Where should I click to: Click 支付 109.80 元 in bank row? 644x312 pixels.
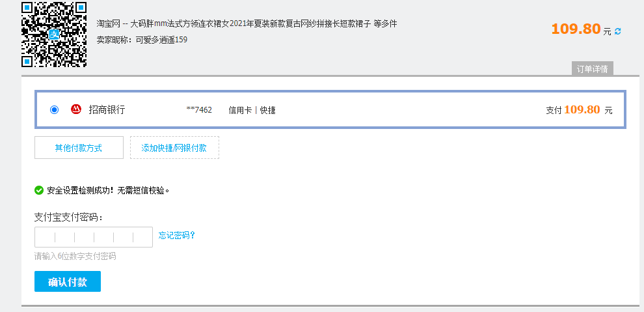coord(579,110)
